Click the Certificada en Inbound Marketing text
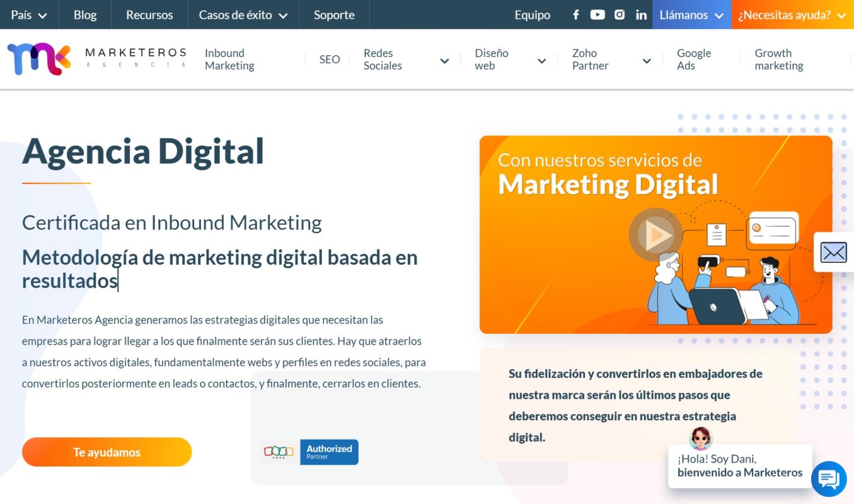854x504 pixels. (172, 222)
